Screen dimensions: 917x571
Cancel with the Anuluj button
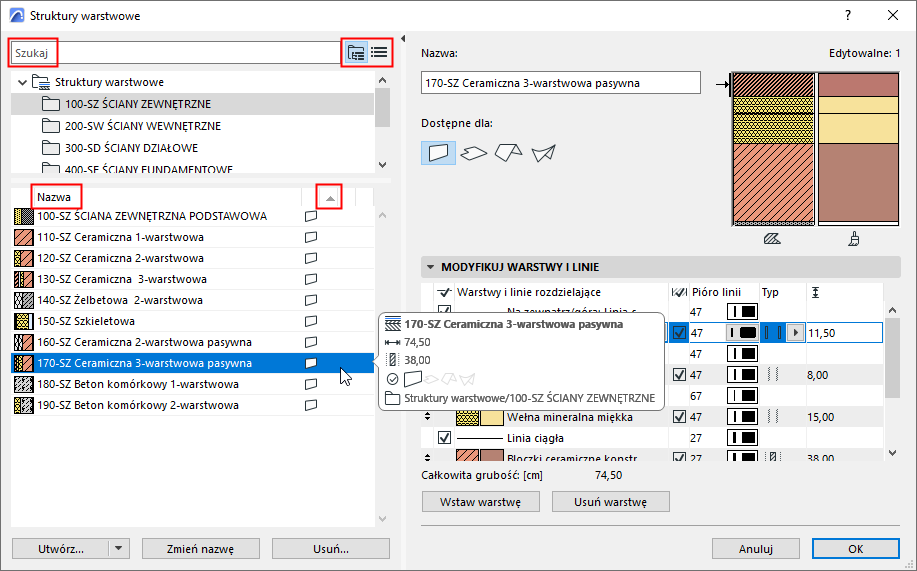pyautogui.click(x=756, y=549)
